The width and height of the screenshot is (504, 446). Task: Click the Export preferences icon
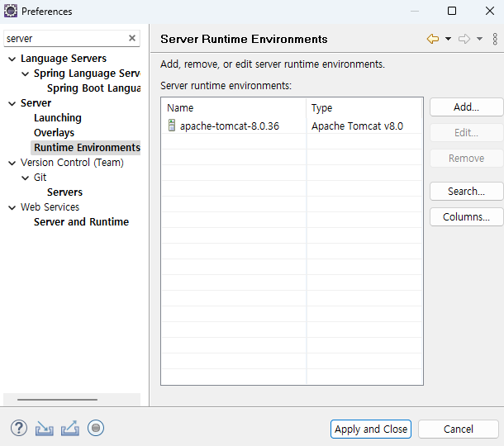70,429
